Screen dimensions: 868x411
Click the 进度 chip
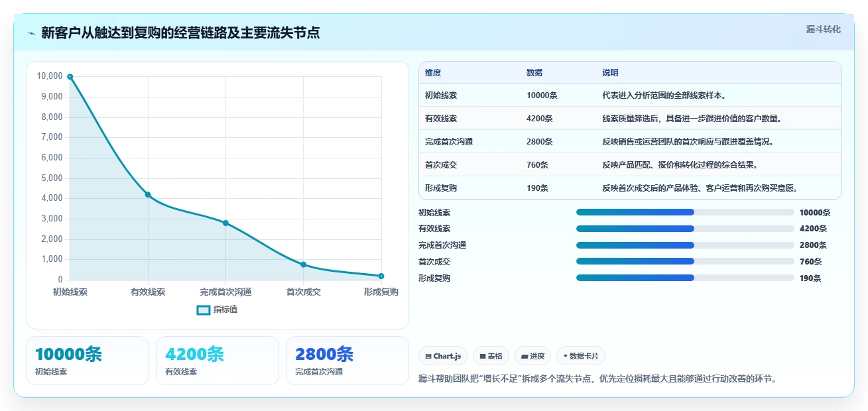[x=532, y=356]
